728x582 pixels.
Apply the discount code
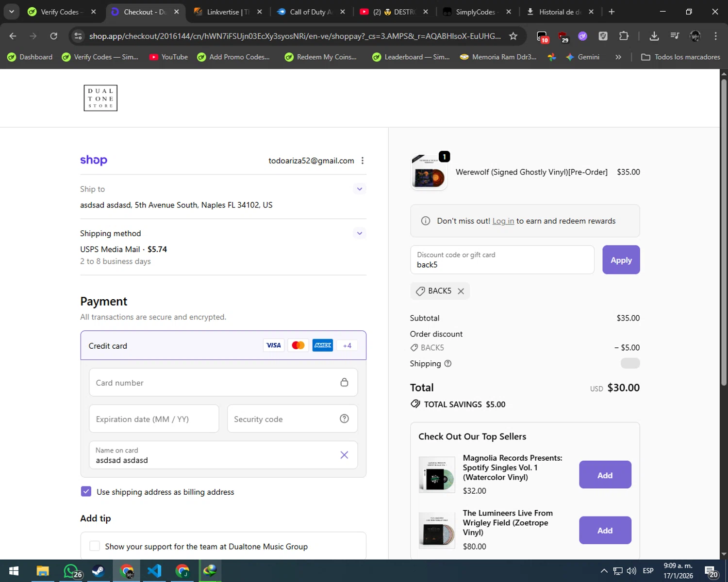[621, 260]
